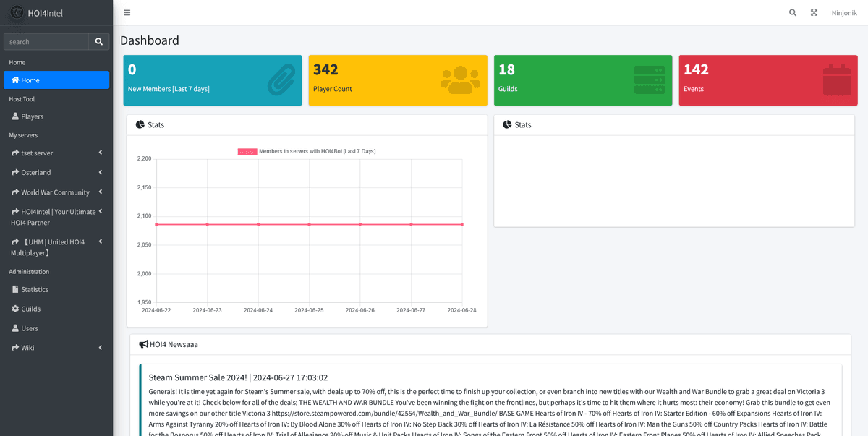Click the share arrow beside World War Community

click(15, 192)
